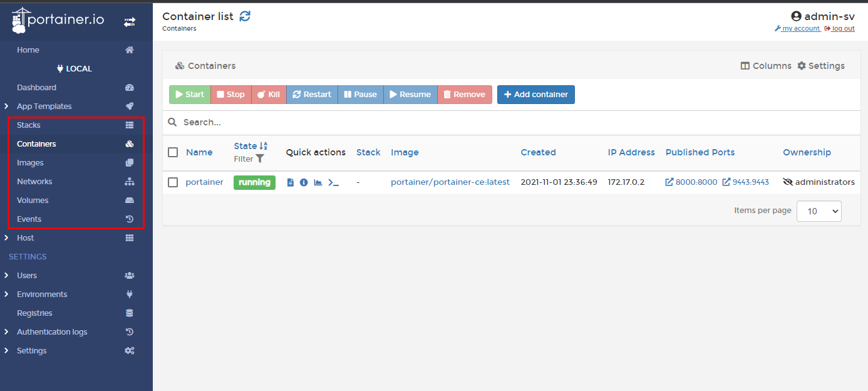Expand the Authentication logs chevron

click(6, 332)
